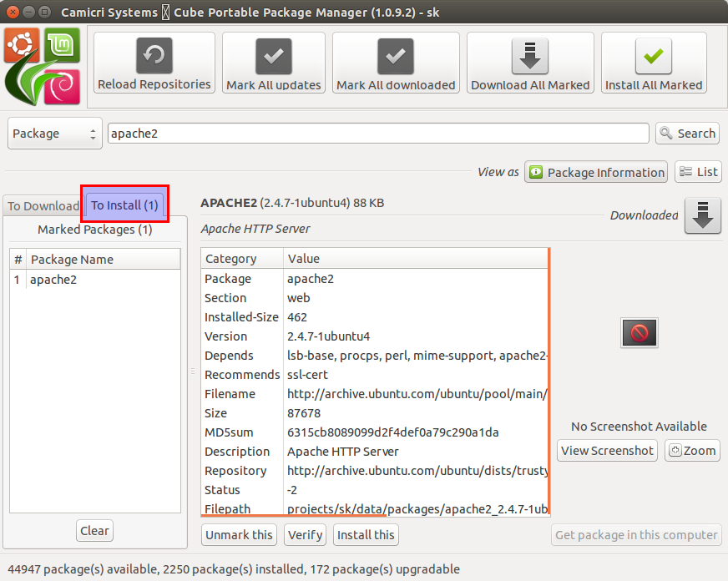Click Download All Marked toolbar button

tap(530, 63)
